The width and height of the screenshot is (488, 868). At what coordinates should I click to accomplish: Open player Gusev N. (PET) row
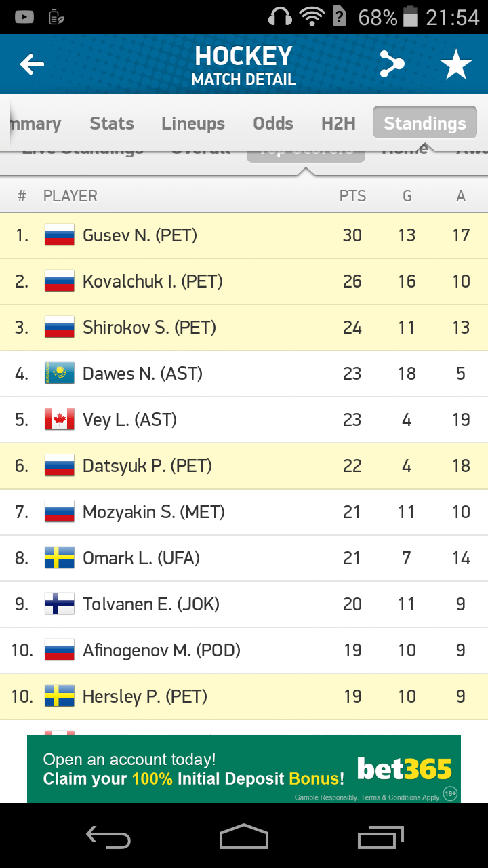coord(140,235)
